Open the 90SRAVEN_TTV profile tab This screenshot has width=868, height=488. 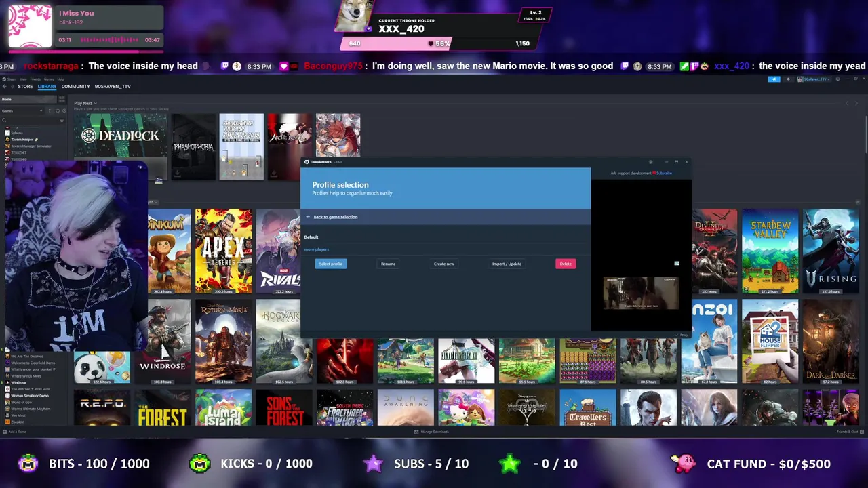pyautogui.click(x=113, y=87)
